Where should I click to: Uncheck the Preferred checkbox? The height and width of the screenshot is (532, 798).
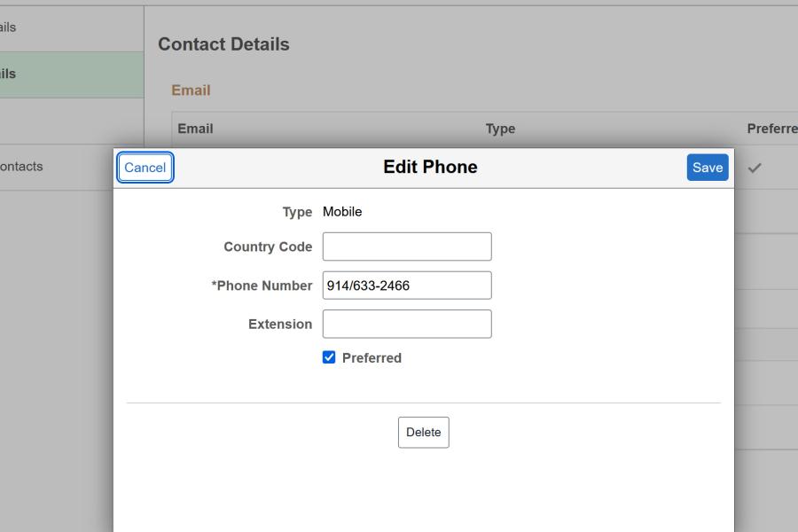[329, 357]
